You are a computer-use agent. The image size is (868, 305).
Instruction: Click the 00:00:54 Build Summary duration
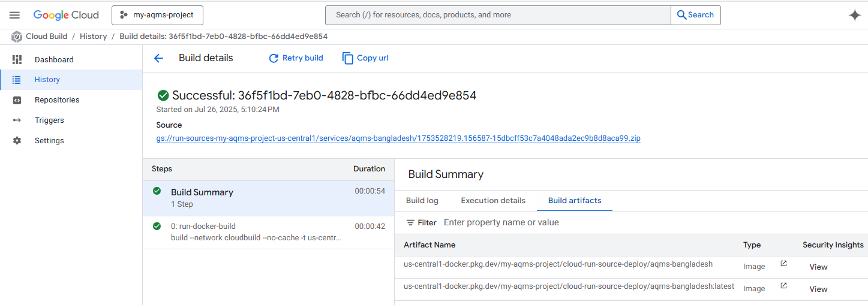tap(370, 191)
